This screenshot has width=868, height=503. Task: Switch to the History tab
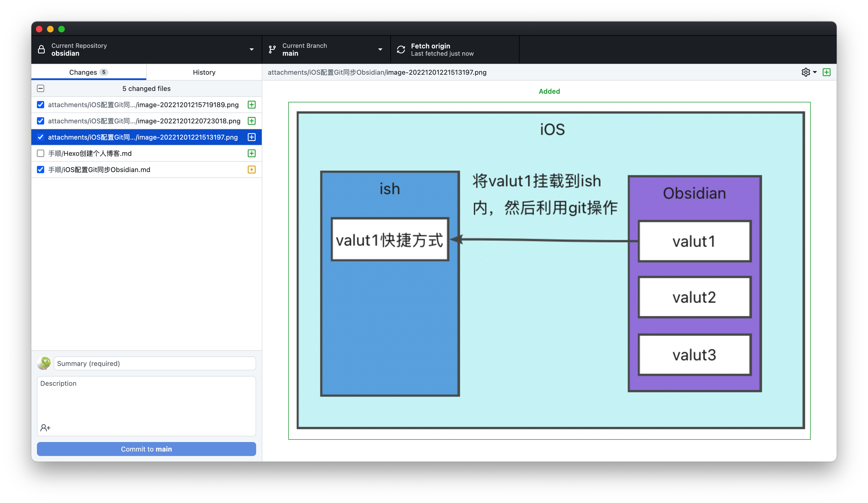pyautogui.click(x=204, y=72)
